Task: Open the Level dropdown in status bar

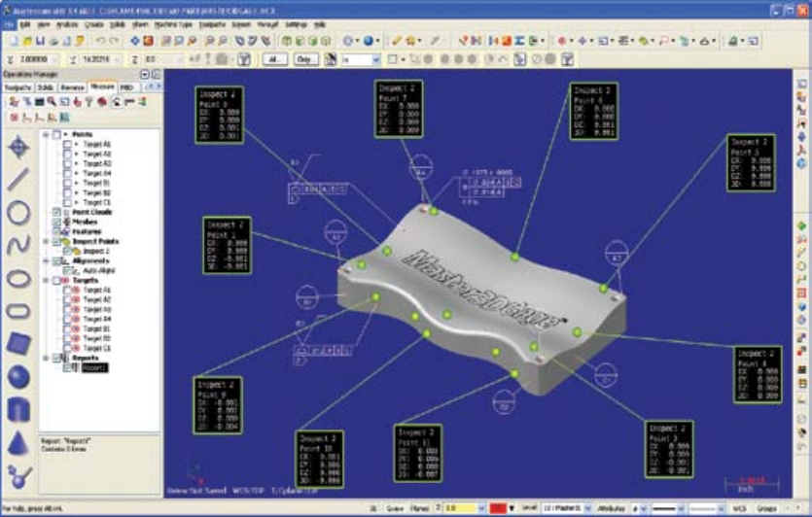Action: (x=567, y=508)
